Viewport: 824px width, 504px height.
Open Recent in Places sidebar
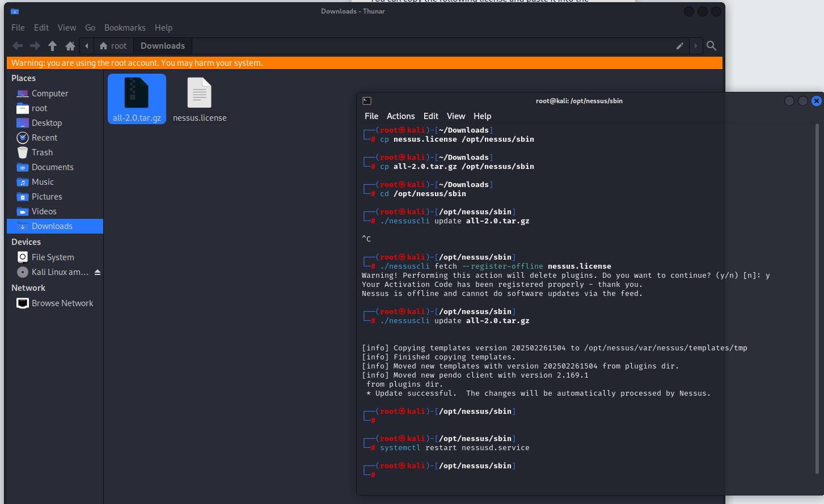click(55, 138)
